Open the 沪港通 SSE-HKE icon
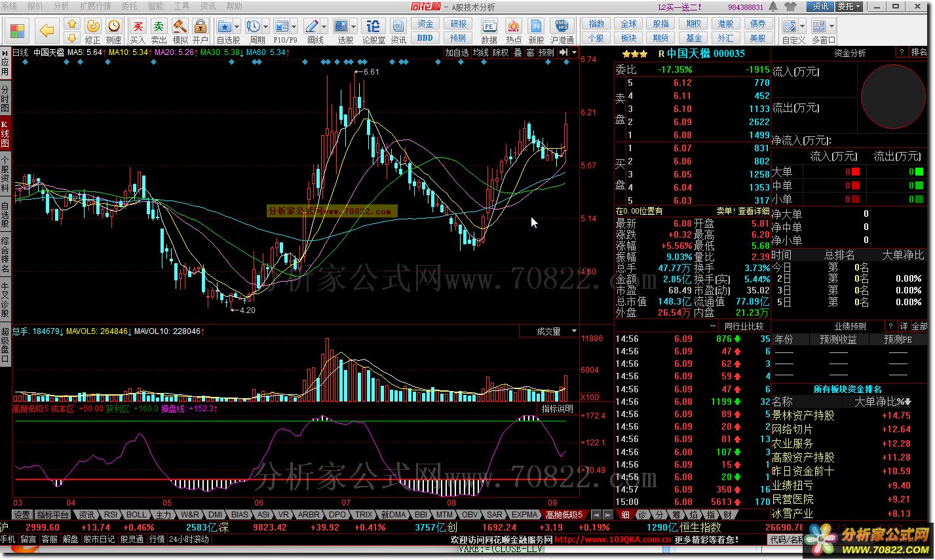The height and width of the screenshot is (560, 935). [x=562, y=30]
